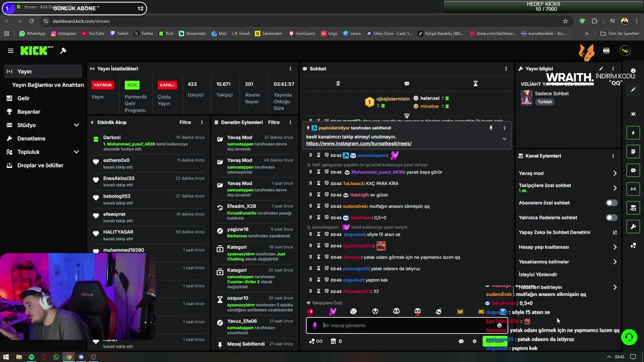Click the gavel moderator icon beside Kick logo
This screenshot has width=644, height=362.
tap(63, 51)
